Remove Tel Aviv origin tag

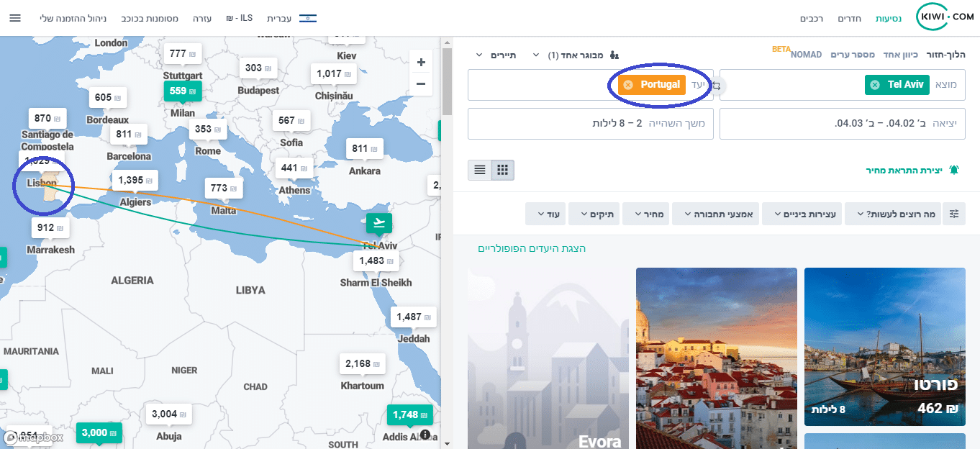point(875,85)
